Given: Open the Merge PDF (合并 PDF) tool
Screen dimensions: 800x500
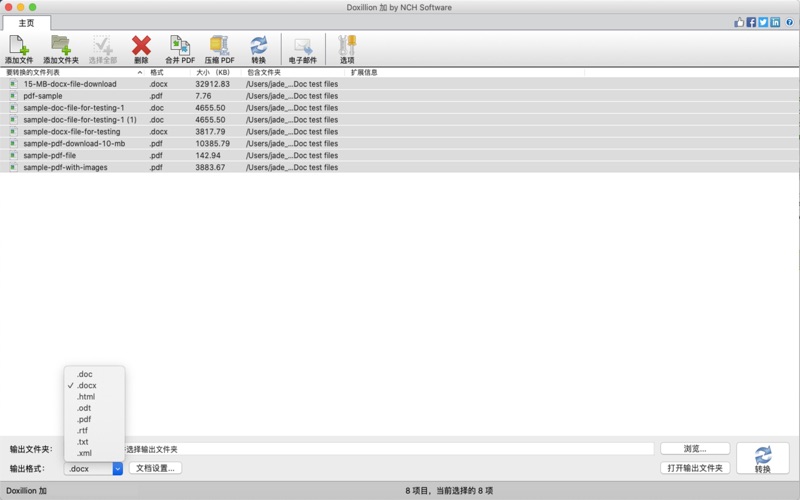Looking at the screenshot, I should [180, 49].
